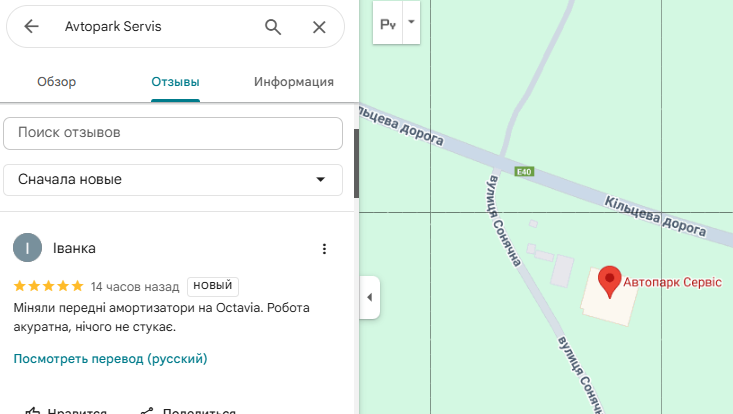
Task: Click the E40 road shield on the map
Action: coord(524,171)
